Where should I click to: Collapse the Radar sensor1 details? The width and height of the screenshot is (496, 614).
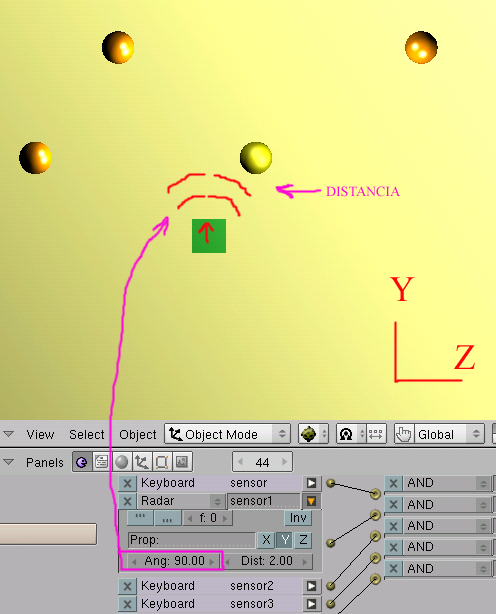(x=311, y=501)
